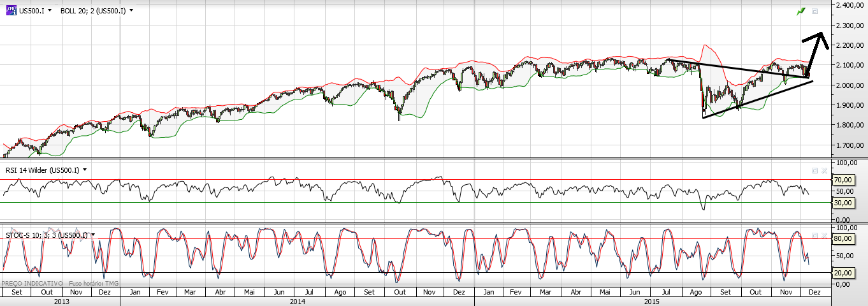Click the 1.900,00 price axis label

tap(850, 105)
